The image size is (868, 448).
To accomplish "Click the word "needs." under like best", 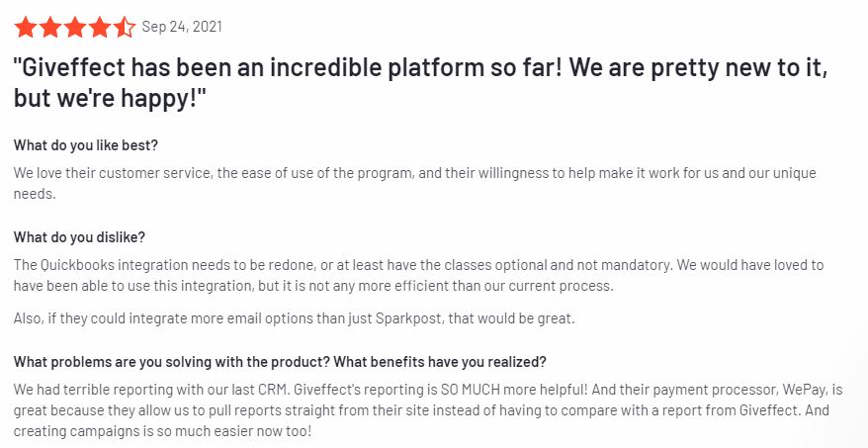I will pyautogui.click(x=35, y=195).
